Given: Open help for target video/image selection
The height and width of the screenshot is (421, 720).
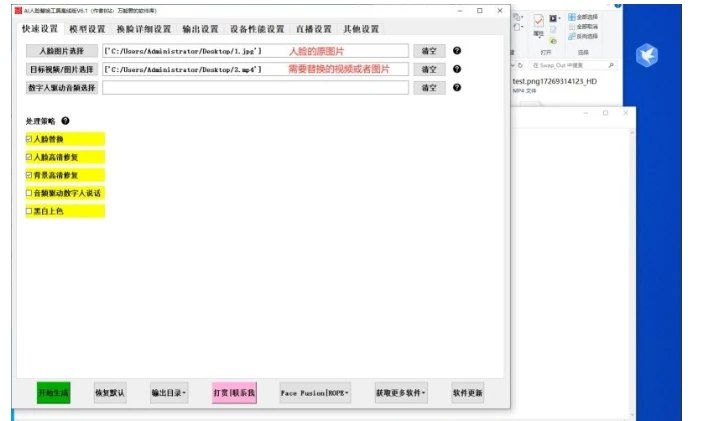Looking at the screenshot, I should (x=456, y=69).
